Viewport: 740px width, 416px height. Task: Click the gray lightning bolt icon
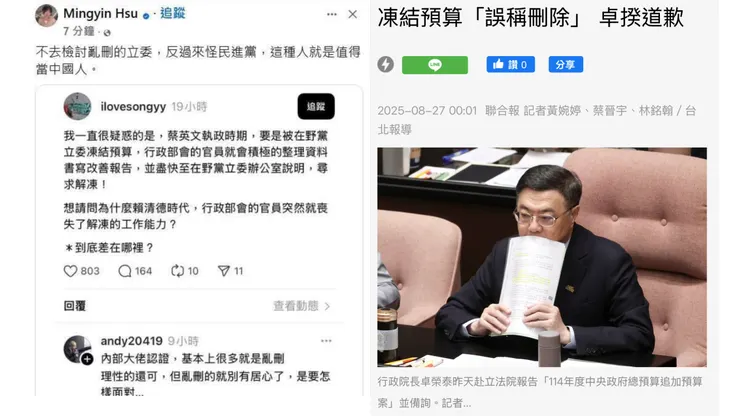(x=386, y=65)
